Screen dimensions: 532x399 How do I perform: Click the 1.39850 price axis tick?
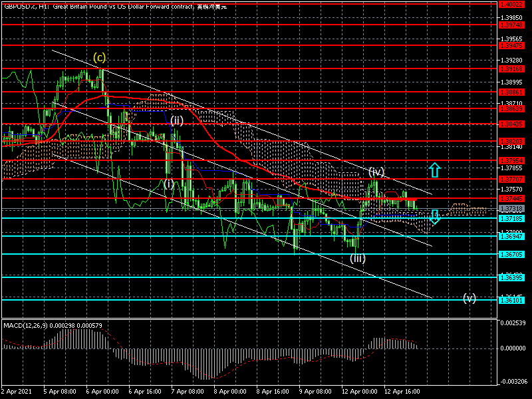point(511,17)
